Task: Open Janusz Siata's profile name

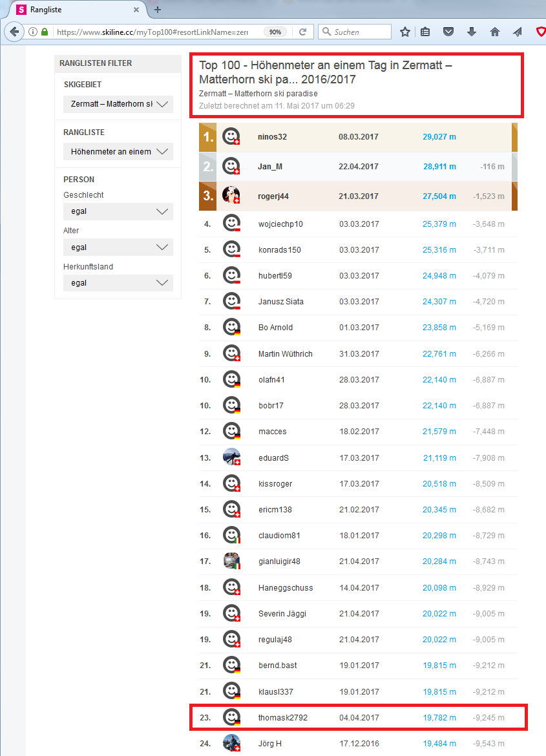Action: [280, 302]
